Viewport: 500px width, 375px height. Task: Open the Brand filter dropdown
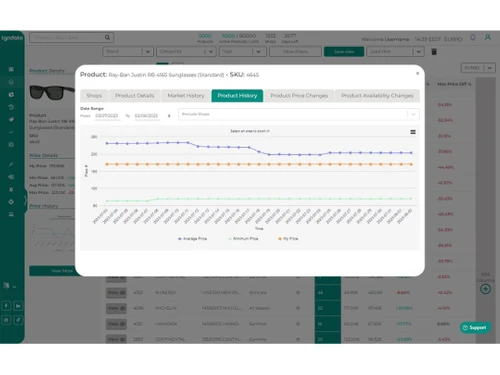pos(128,52)
